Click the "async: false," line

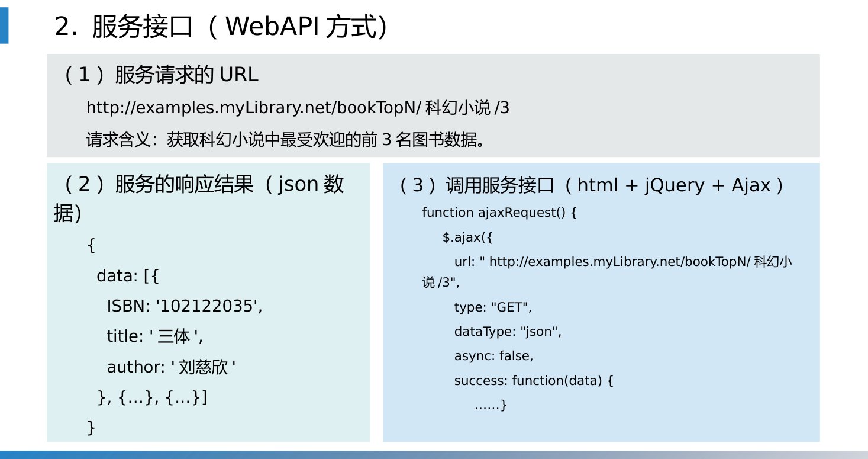coord(493,356)
